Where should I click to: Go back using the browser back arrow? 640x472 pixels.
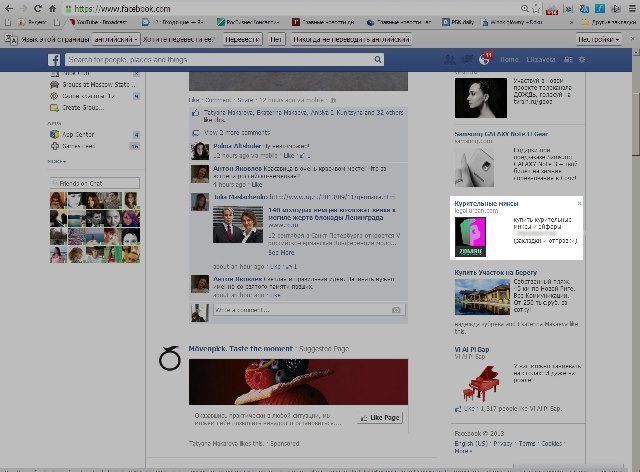pos(9,8)
